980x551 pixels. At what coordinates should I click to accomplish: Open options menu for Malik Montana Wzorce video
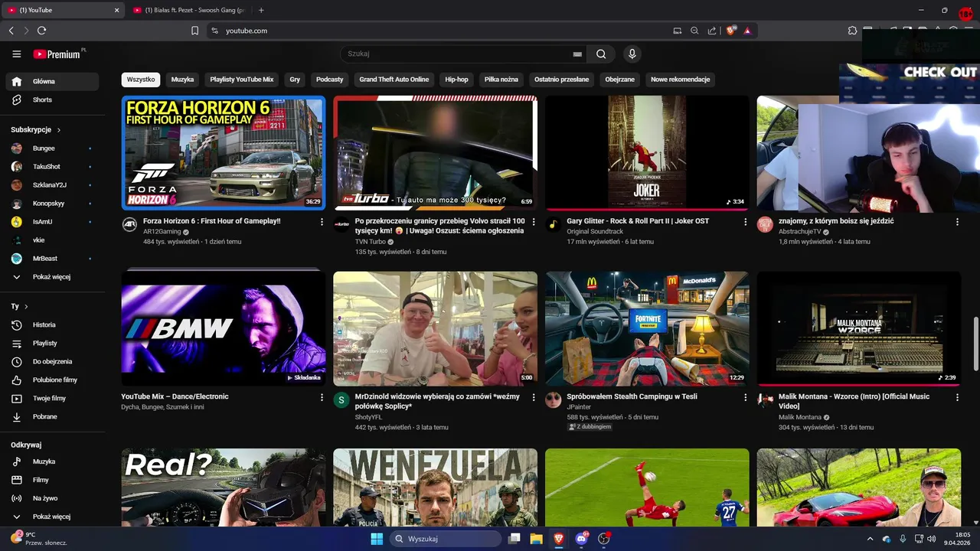[x=957, y=397]
